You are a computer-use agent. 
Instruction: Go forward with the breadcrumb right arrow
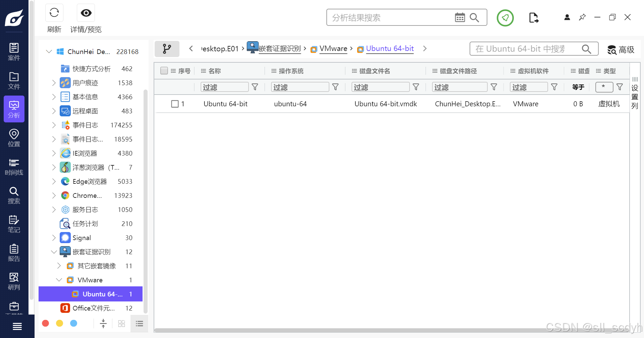[x=425, y=49]
